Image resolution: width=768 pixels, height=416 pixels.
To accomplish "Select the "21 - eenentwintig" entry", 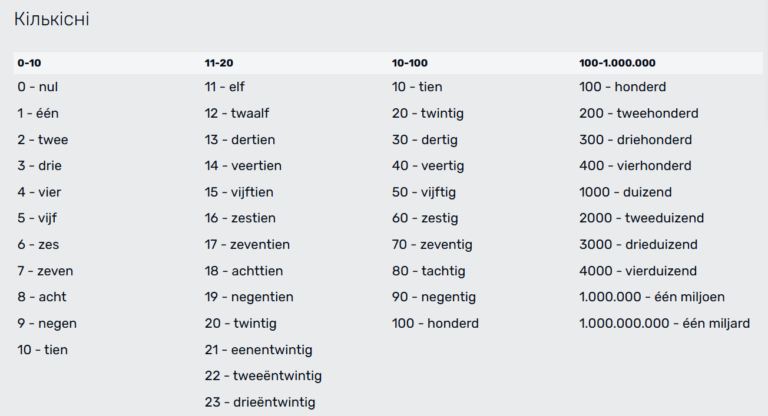I will pos(259,350).
